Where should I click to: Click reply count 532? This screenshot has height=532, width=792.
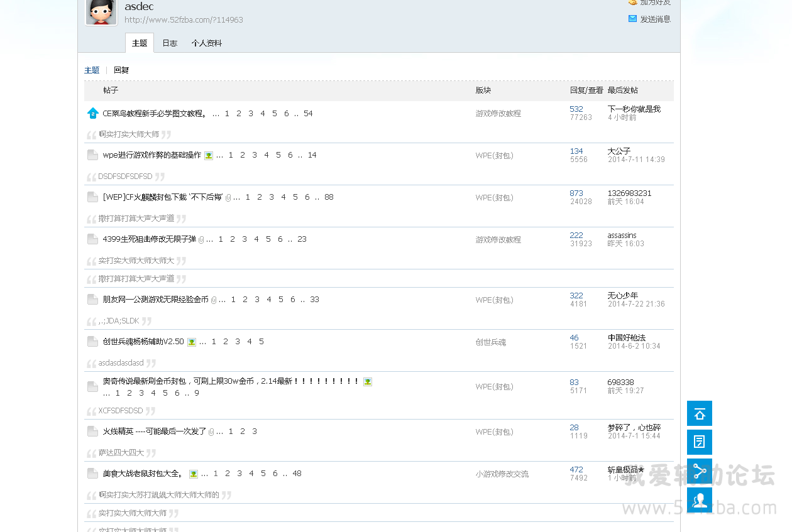(576, 109)
